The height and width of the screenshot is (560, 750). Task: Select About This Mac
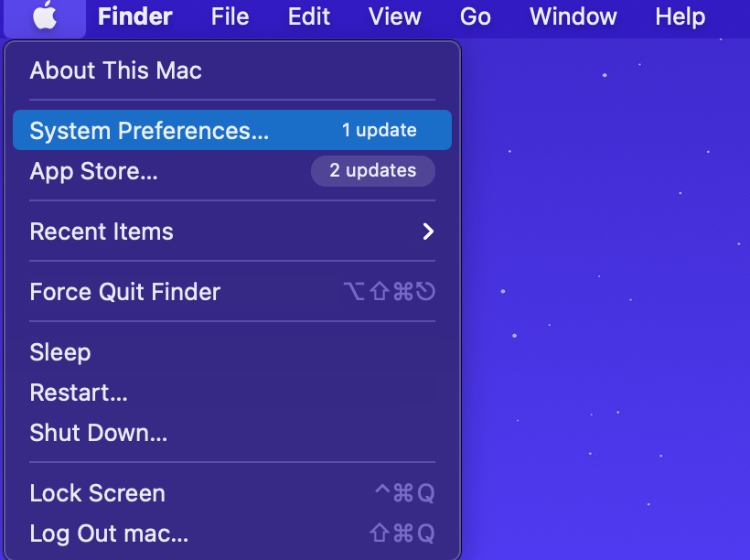115,70
